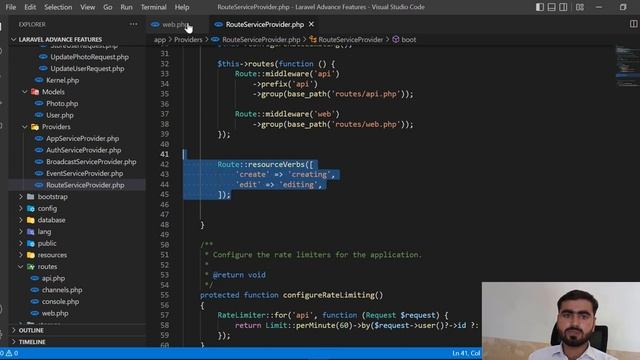This screenshot has height=360, width=640.
Task: Click the 'boot' method breadcrumb
Action: 408,40
